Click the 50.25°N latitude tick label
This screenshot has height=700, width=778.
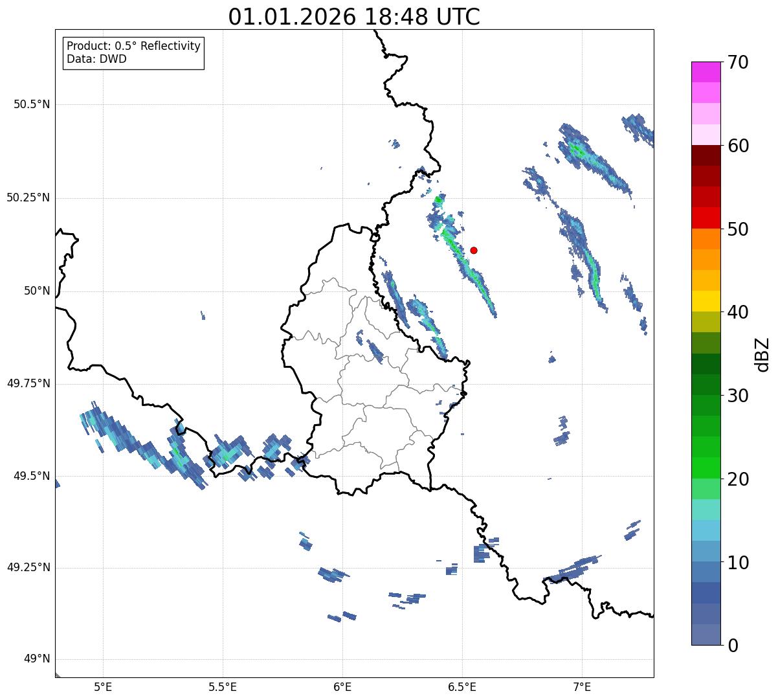(28, 198)
